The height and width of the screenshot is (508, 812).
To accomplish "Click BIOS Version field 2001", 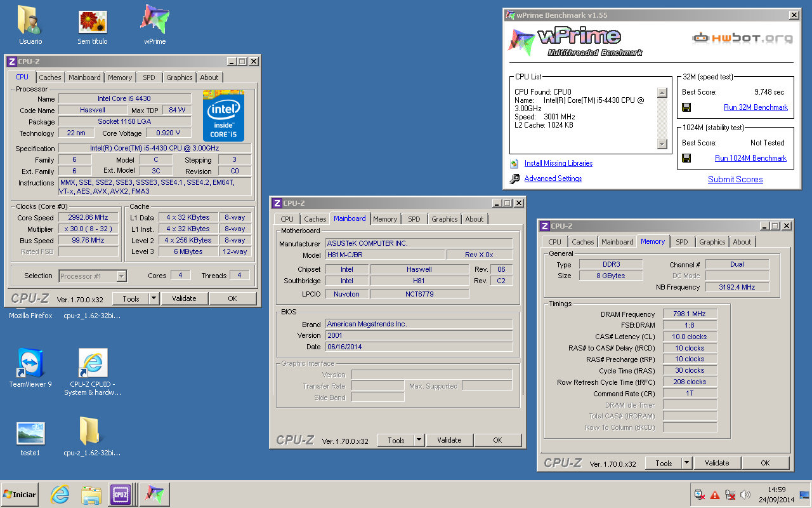I will (419, 335).
